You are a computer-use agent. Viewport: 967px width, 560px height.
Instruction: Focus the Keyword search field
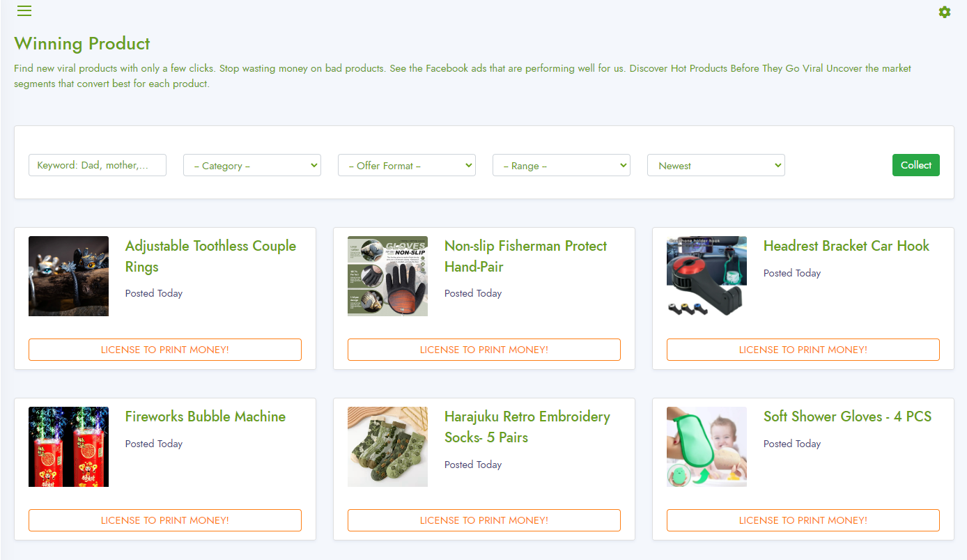[98, 165]
